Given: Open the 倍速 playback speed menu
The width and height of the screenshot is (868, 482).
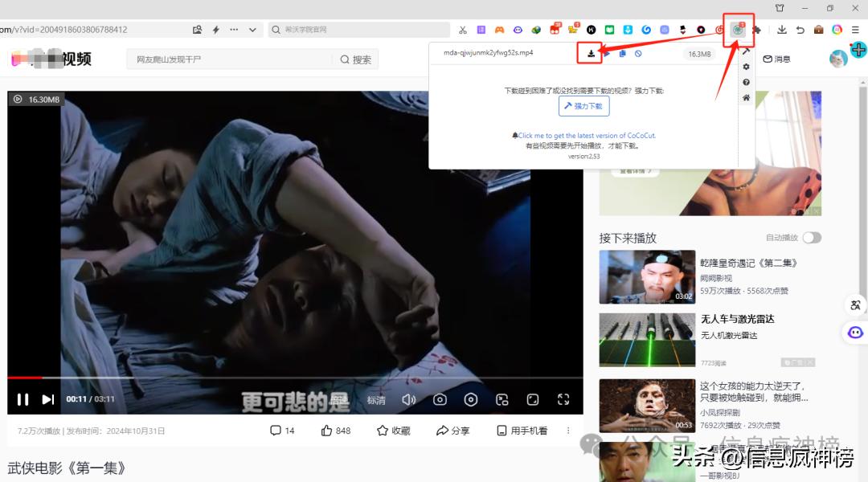Looking at the screenshot, I should pos(339,399).
